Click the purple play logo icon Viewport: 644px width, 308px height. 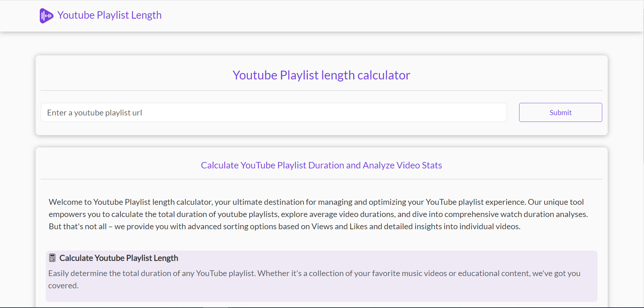(x=46, y=16)
